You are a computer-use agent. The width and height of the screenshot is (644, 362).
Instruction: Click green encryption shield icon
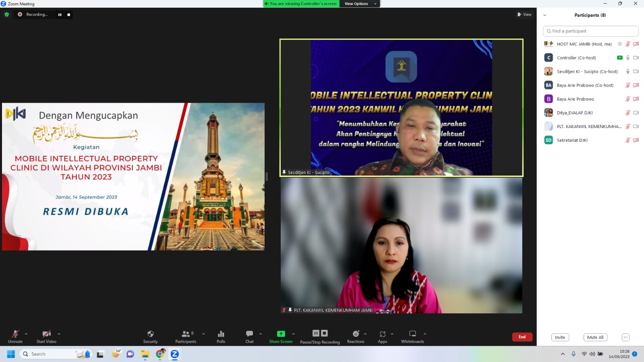point(6,14)
